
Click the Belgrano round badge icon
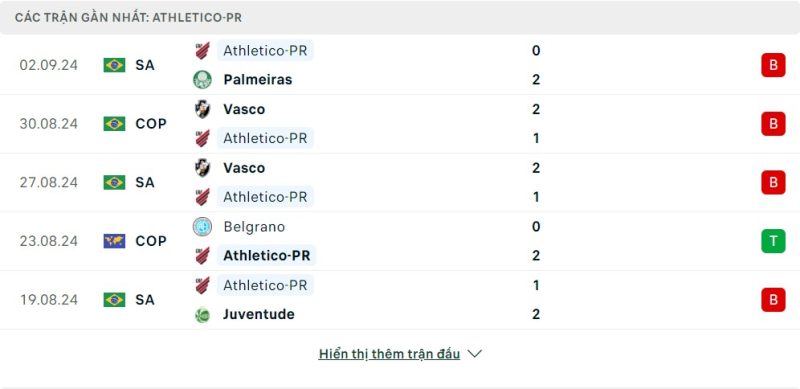pyautogui.click(x=203, y=227)
